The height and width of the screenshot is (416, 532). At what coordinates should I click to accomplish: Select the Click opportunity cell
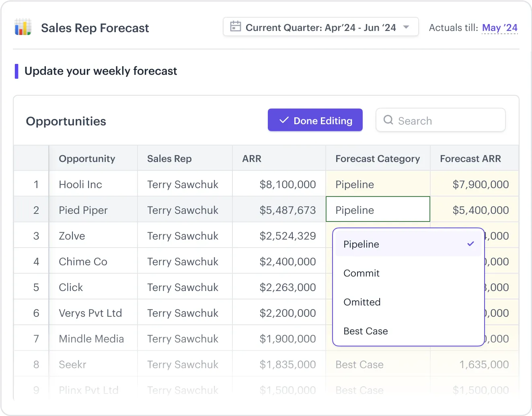tap(93, 287)
